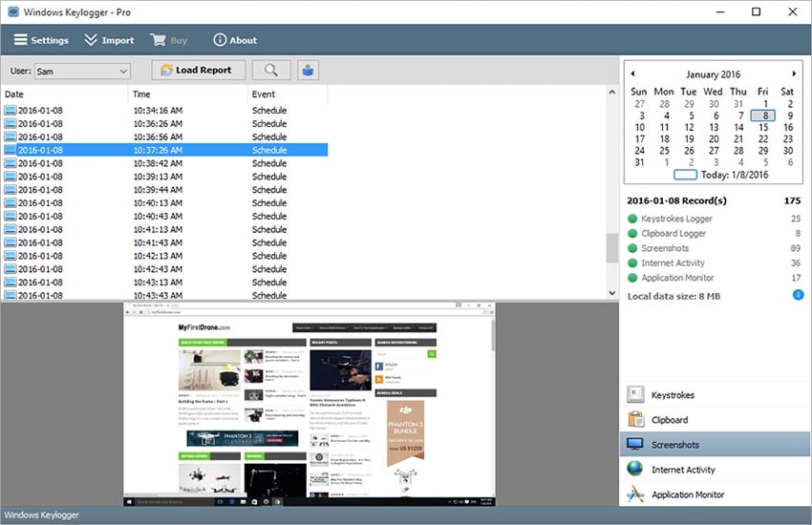Click the green dot next to Keystrokes Logger
This screenshot has width=812, height=525.
click(x=632, y=219)
